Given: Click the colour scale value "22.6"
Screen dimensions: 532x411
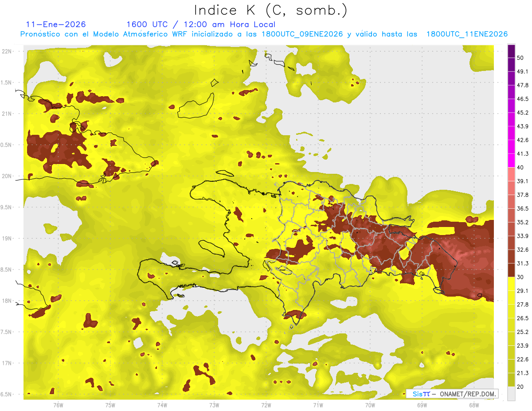Looking at the screenshot, I should (523, 359).
